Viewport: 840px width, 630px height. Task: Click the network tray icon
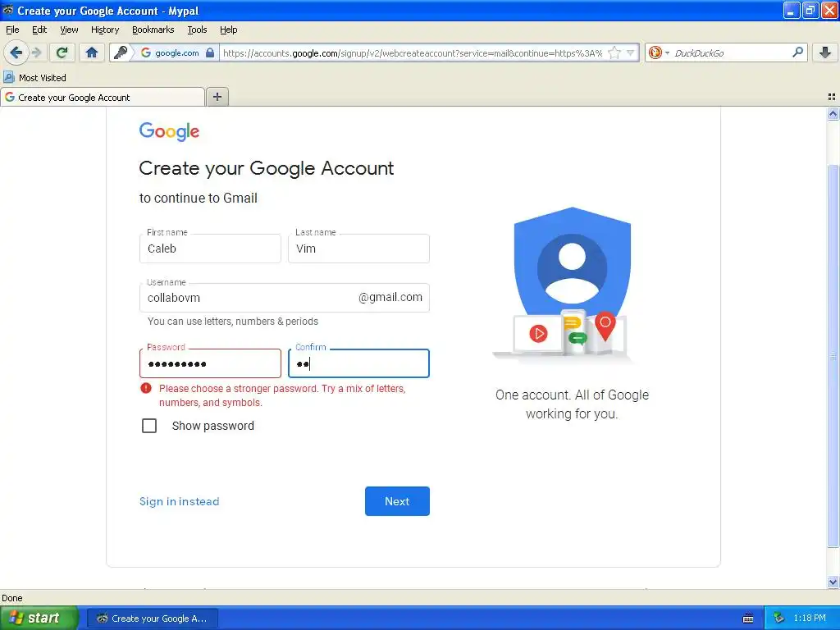778,619
